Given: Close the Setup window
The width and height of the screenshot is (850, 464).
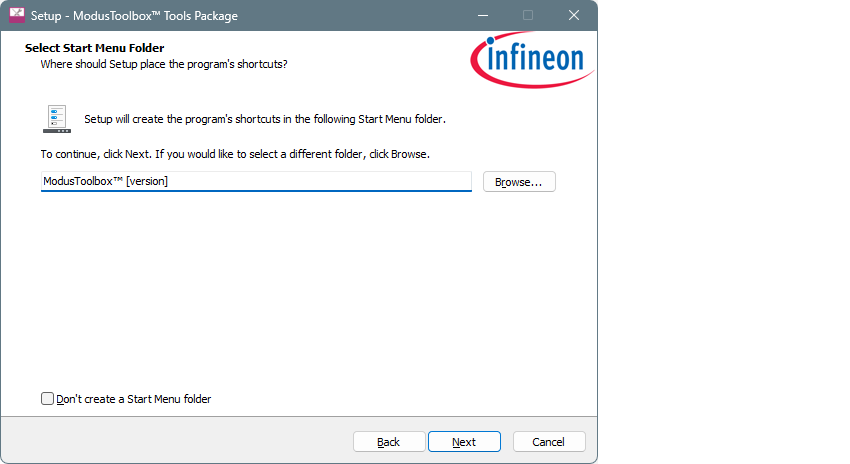Looking at the screenshot, I should point(574,15).
